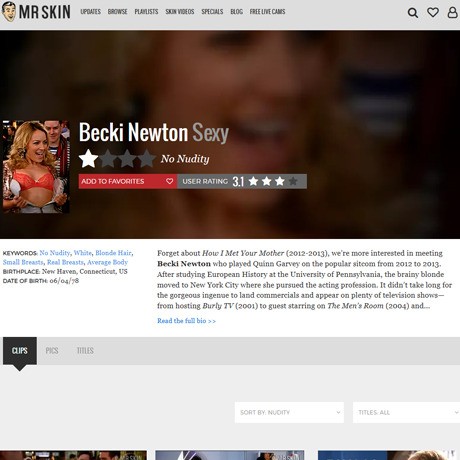
Task: Click the No Nudity rating label
Action: tap(185, 159)
